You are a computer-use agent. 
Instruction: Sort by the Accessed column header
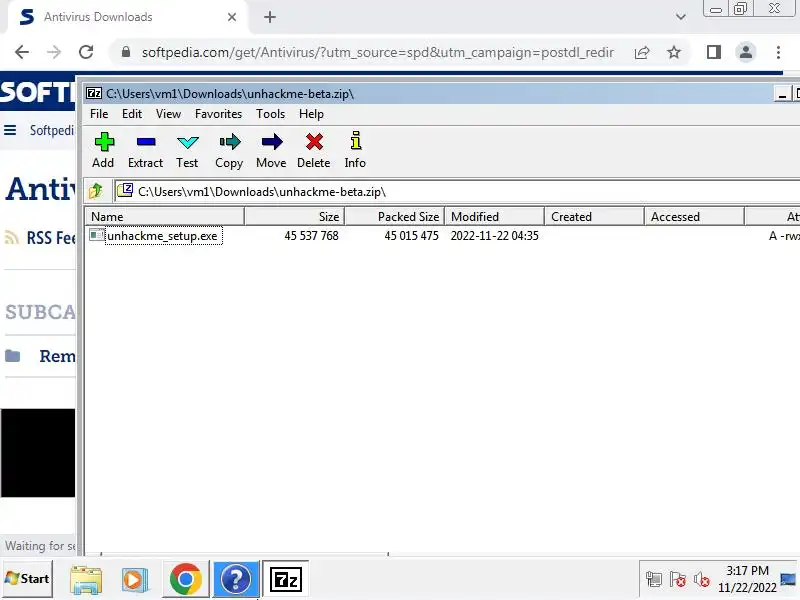(x=694, y=216)
